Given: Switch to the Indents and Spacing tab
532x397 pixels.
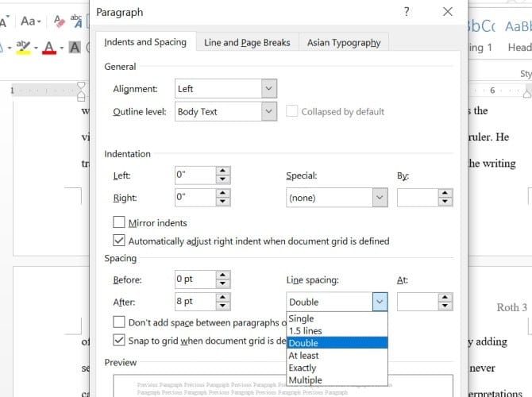Looking at the screenshot, I should tap(145, 42).
